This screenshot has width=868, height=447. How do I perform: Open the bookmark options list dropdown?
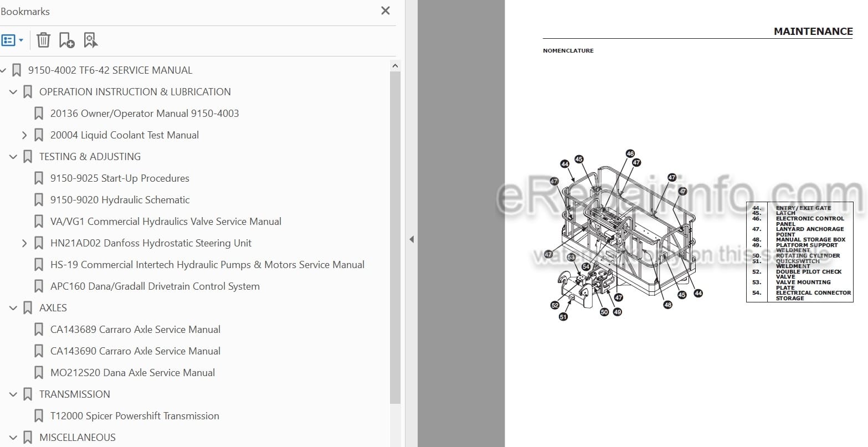pyautogui.click(x=13, y=40)
